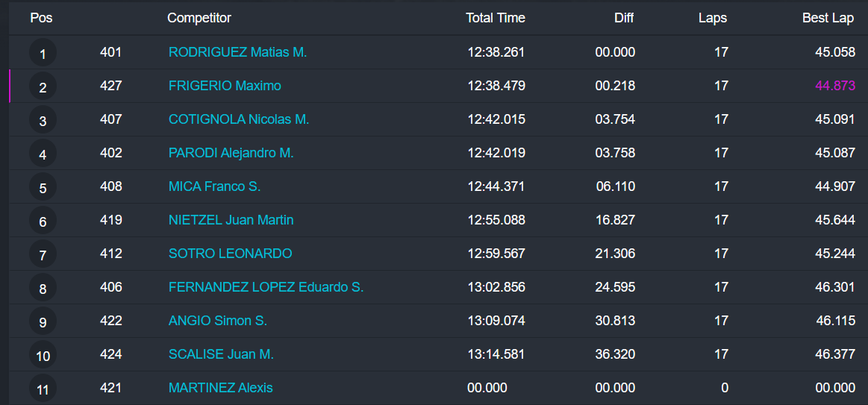Sort by Pos column header
The image size is (868, 405).
pyautogui.click(x=41, y=18)
